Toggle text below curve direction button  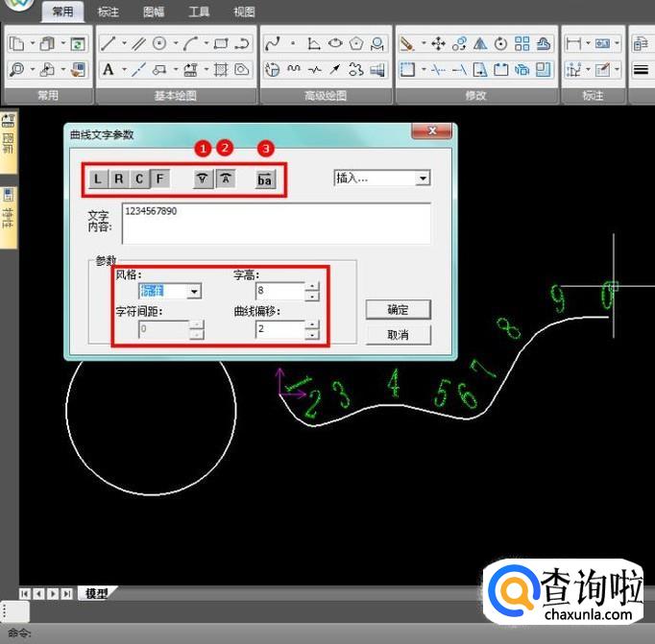pyautogui.click(x=203, y=179)
